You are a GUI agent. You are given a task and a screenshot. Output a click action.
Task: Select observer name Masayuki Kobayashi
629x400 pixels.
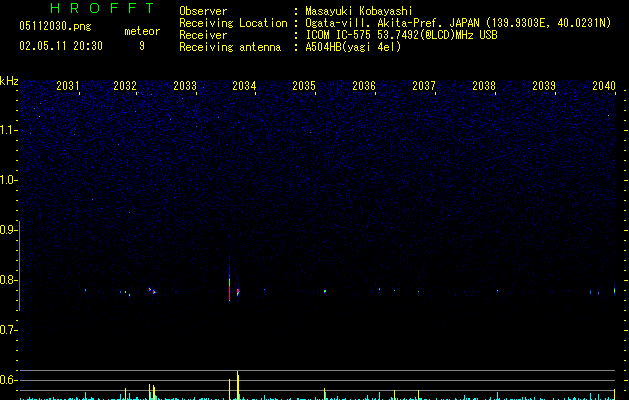click(359, 11)
